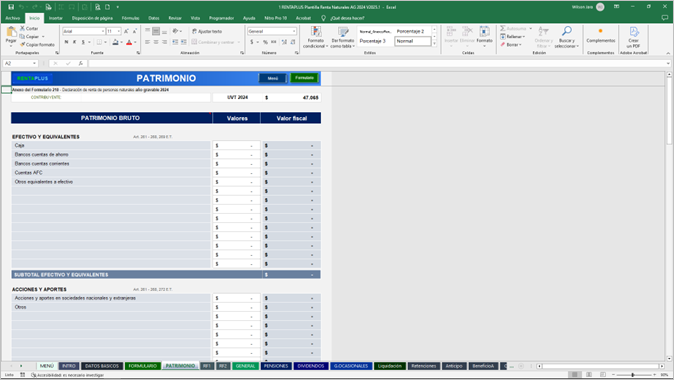Open the font size dropdown
674x380 pixels.
point(119,31)
